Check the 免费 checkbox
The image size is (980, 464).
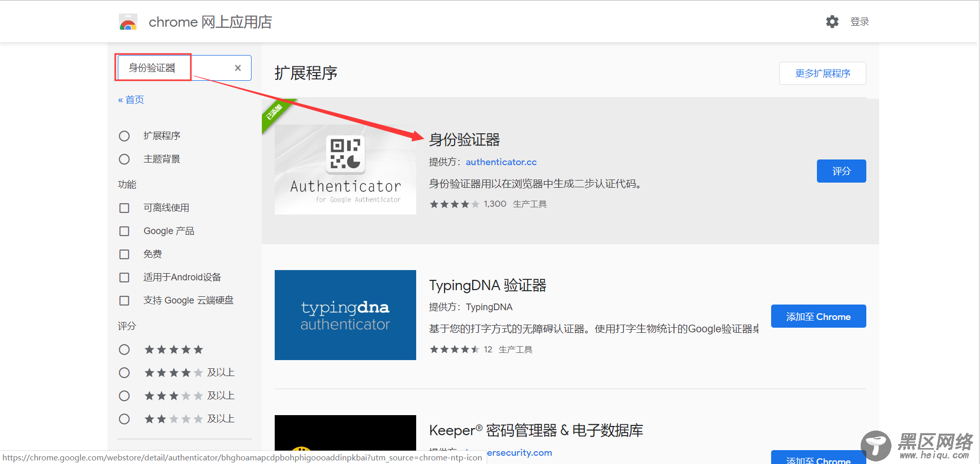click(124, 254)
